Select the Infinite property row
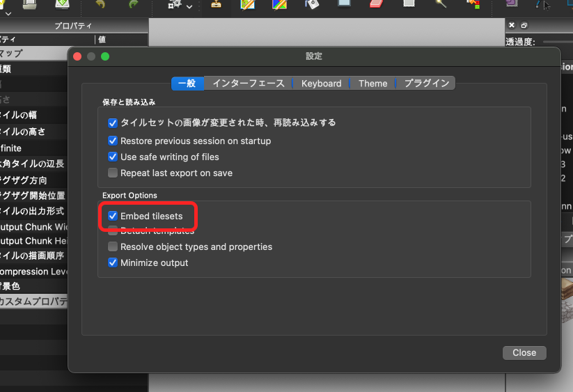The height and width of the screenshot is (392, 573). (34, 148)
